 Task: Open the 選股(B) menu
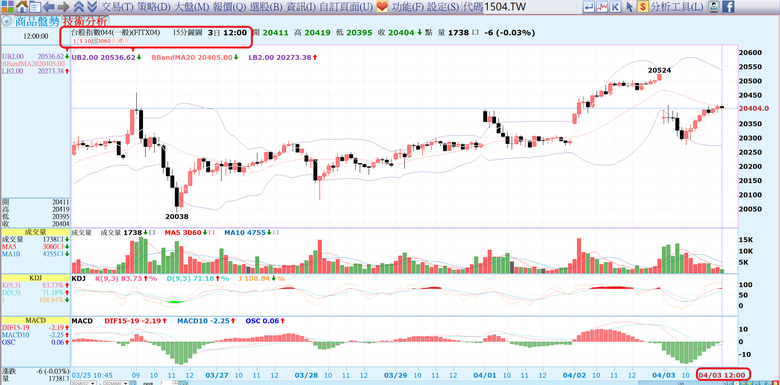(266, 6)
